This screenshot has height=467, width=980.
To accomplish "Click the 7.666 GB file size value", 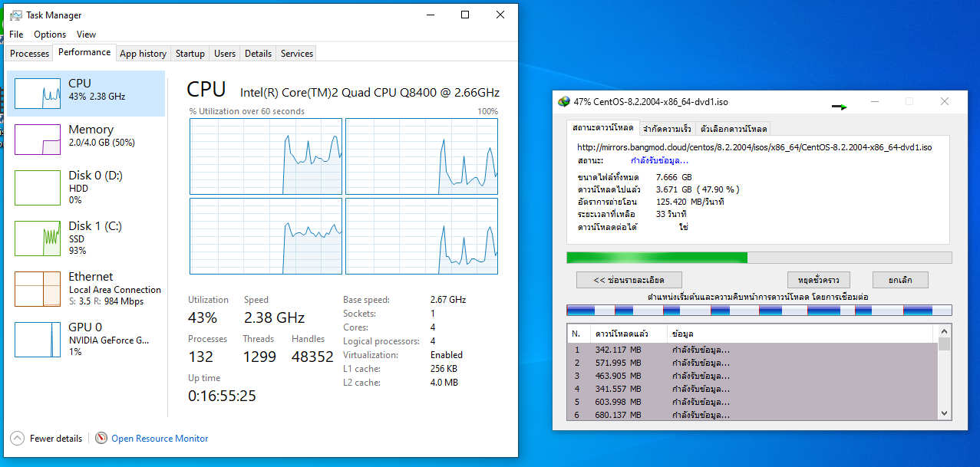I will (x=674, y=177).
